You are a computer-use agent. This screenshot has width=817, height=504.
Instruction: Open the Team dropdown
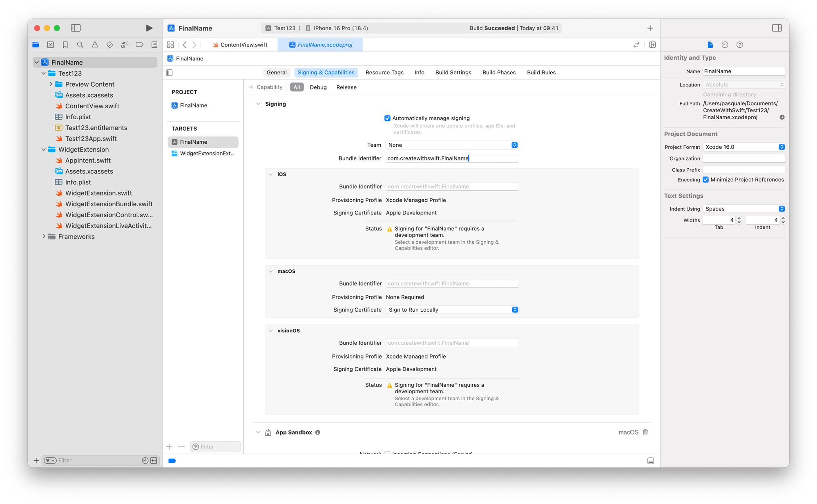(x=451, y=145)
